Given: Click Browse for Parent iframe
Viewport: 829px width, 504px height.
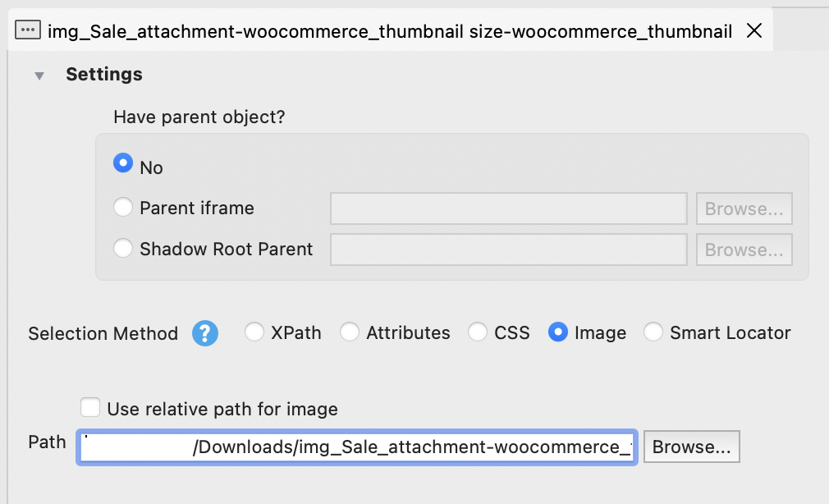Looking at the screenshot, I should [743, 208].
